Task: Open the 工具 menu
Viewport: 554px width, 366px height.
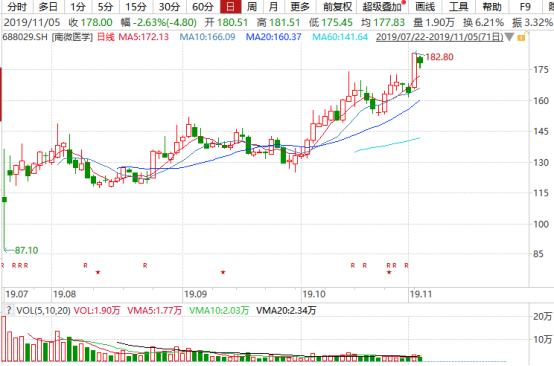Action: [x=458, y=7]
